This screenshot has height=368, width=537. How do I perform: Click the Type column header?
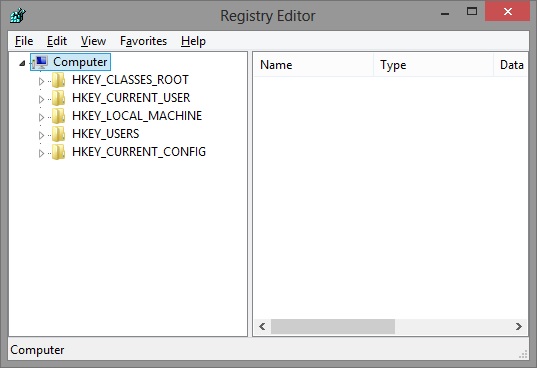(x=433, y=65)
